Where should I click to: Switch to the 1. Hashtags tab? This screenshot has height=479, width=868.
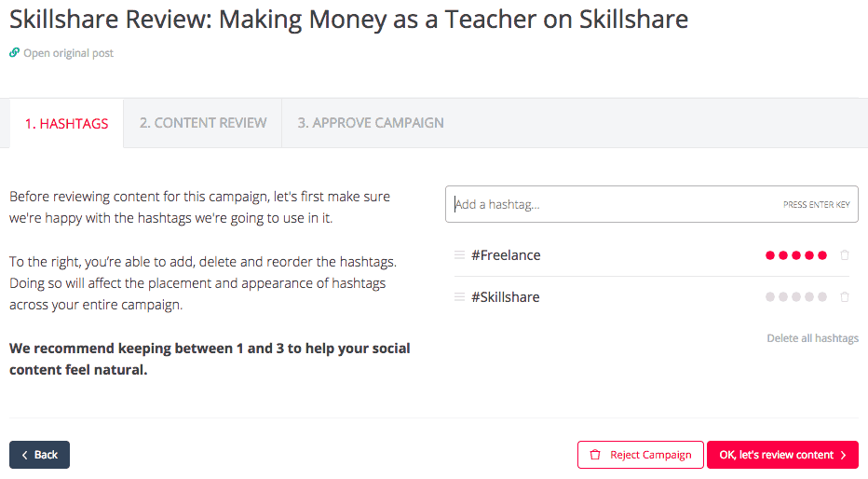pyautogui.click(x=66, y=124)
